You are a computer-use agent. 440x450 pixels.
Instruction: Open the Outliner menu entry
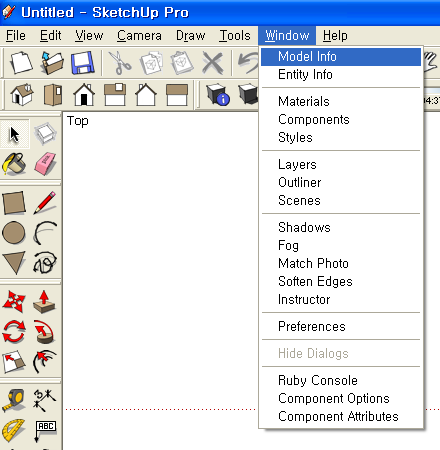click(x=341, y=183)
